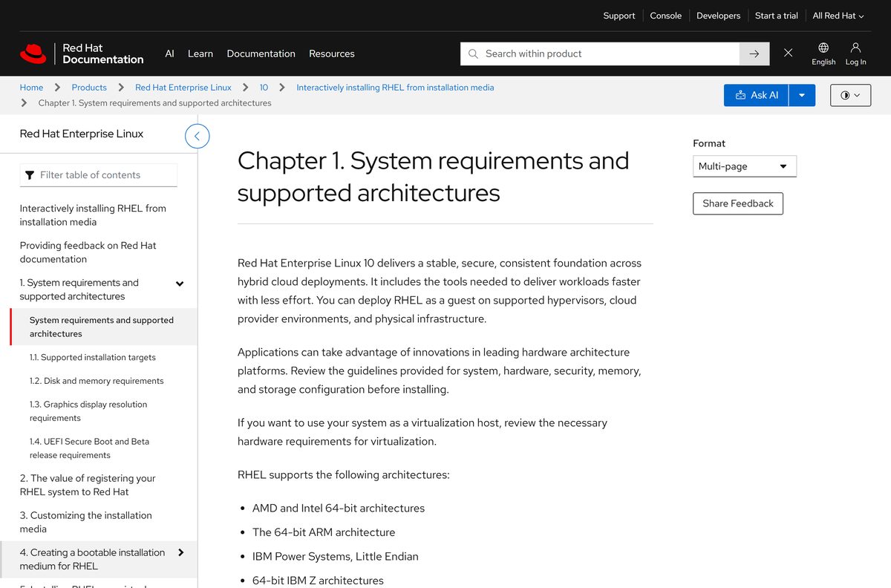Select 1.2. Disk and memory requirements
This screenshot has height=588, width=891.
point(97,381)
